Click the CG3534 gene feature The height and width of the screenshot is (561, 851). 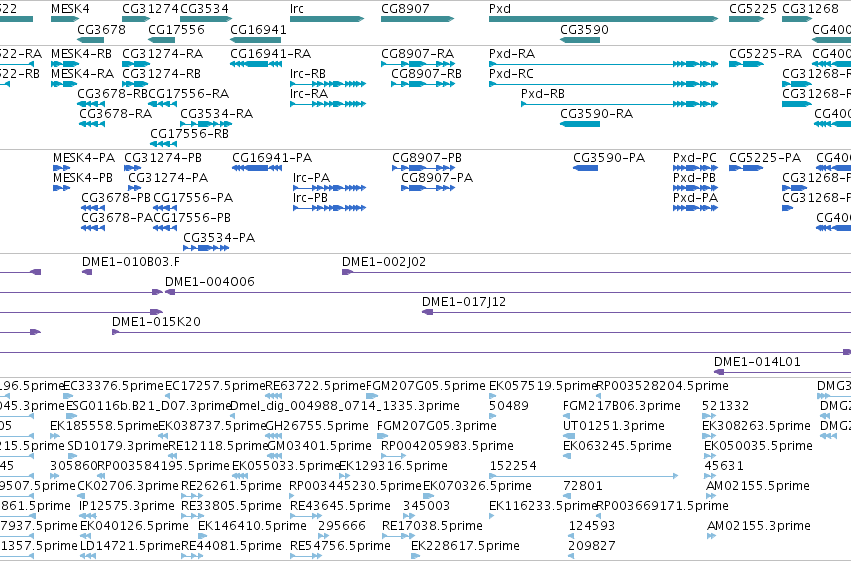coord(206,19)
